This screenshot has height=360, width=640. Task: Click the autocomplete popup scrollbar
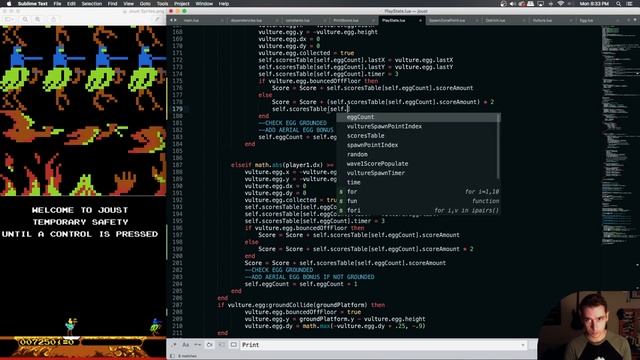498,146
